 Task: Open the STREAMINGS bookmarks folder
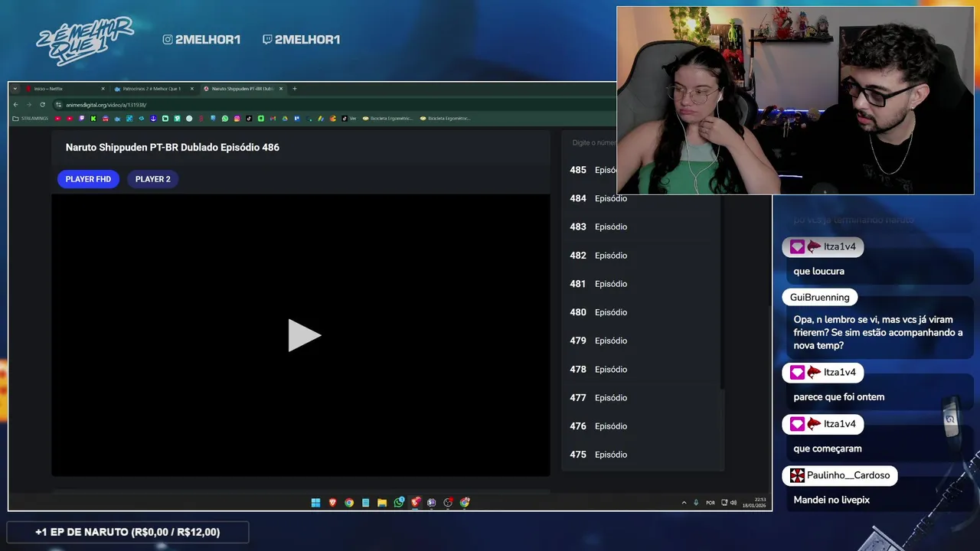tap(31, 119)
